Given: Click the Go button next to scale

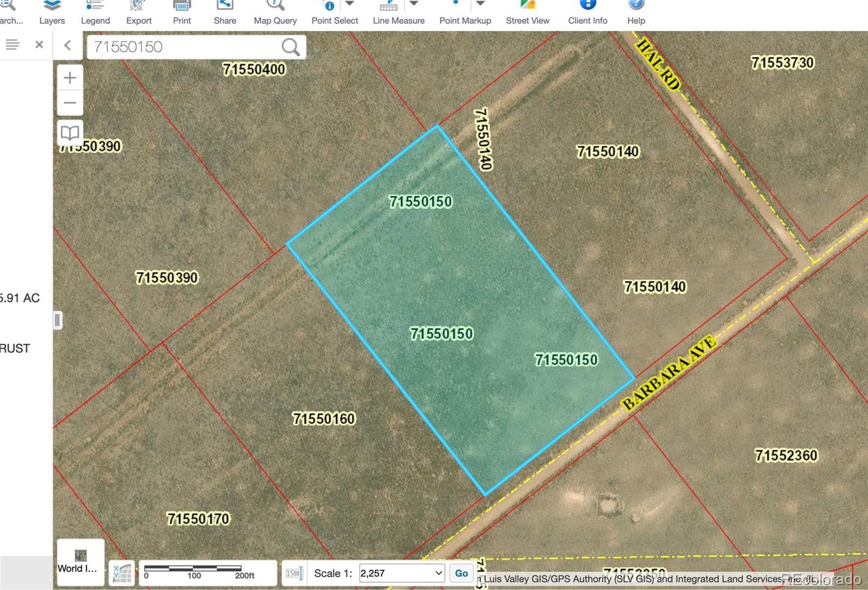Looking at the screenshot, I should [x=461, y=573].
